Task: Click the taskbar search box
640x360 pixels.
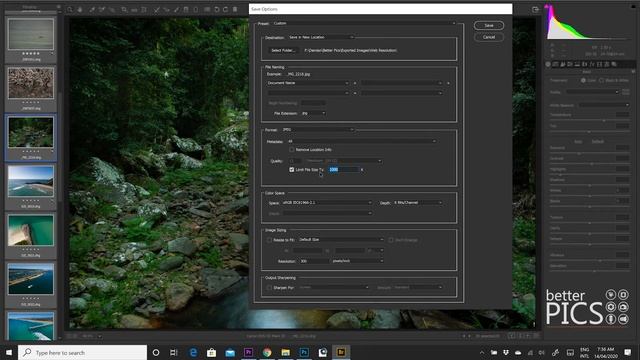Action: (x=82, y=352)
